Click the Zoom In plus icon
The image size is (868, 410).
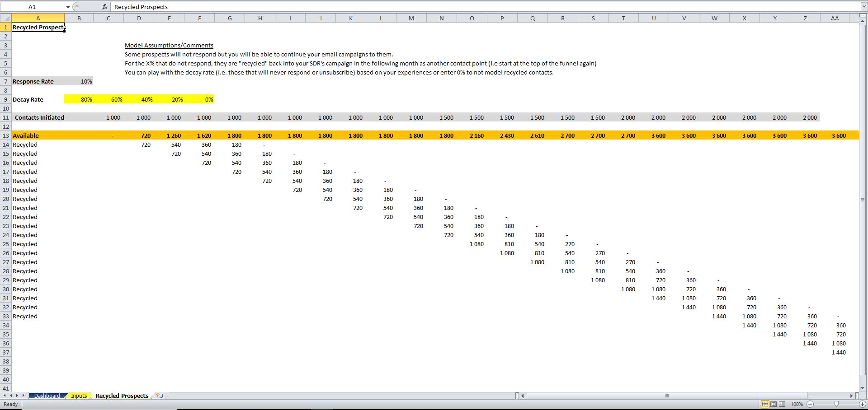coord(862,404)
